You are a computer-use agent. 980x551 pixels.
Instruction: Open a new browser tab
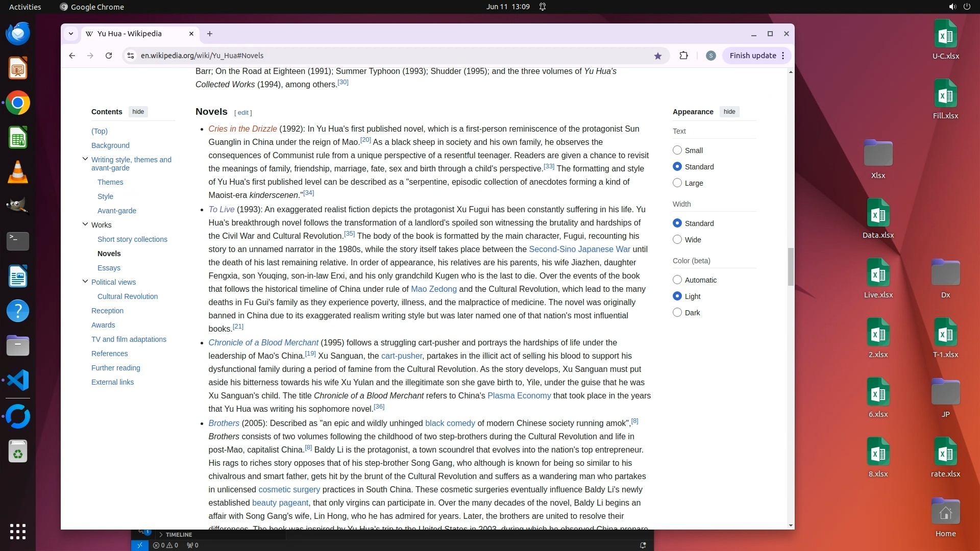[x=210, y=34]
